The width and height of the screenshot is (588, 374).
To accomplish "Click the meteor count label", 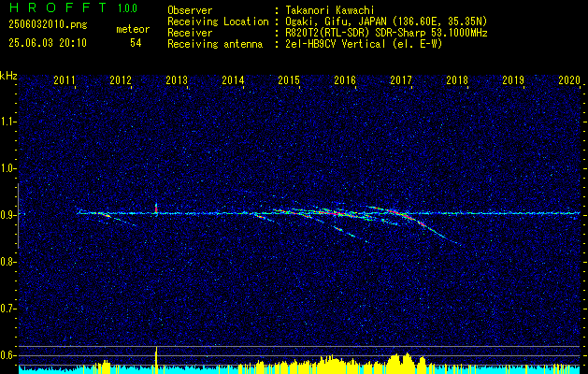I will click(133, 29).
